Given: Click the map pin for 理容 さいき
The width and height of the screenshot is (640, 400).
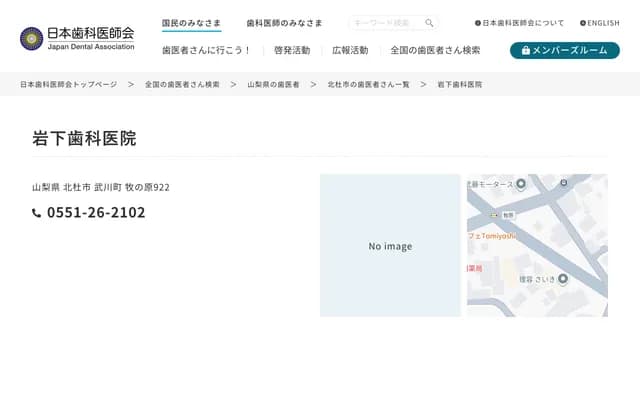Looking at the screenshot, I should tap(562, 279).
